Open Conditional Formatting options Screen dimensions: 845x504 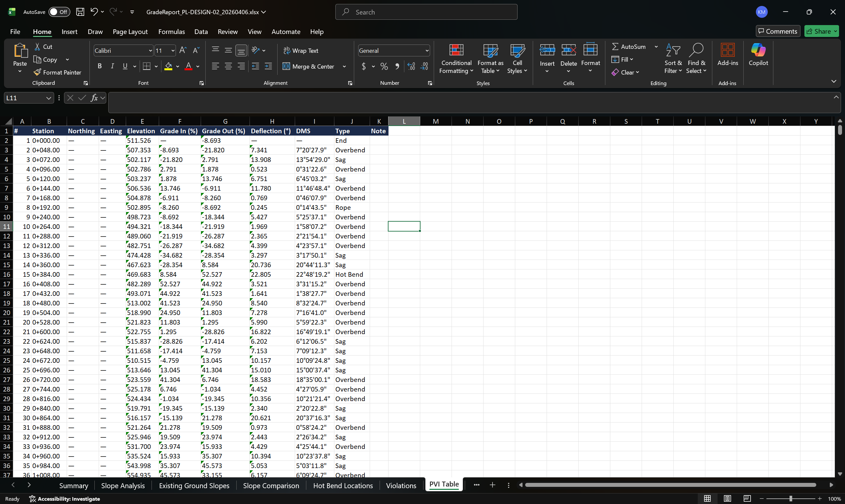tap(456, 58)
